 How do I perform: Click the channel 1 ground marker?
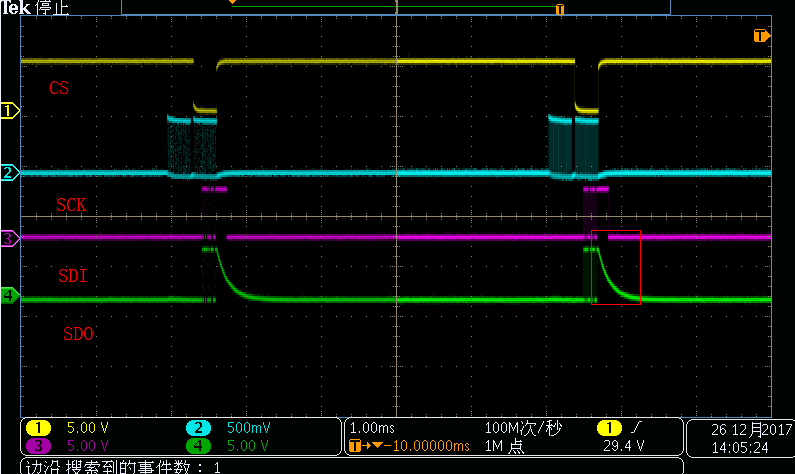pos(9,110)
